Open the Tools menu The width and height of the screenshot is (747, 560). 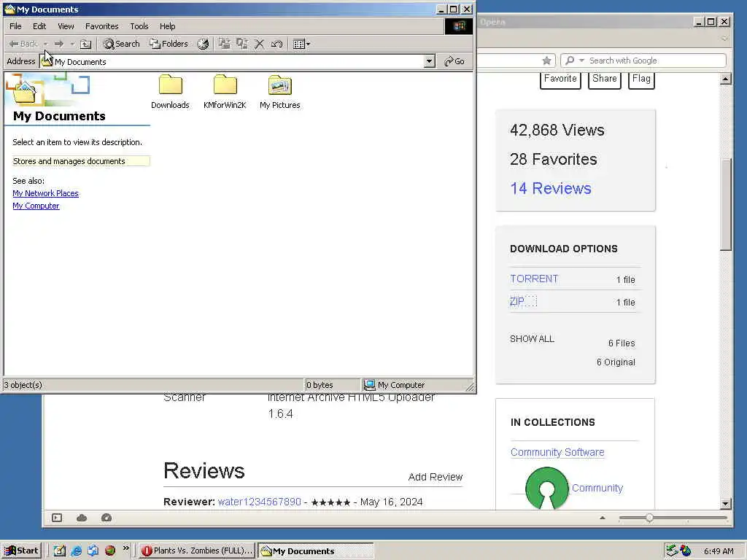[x=139, y=26]
